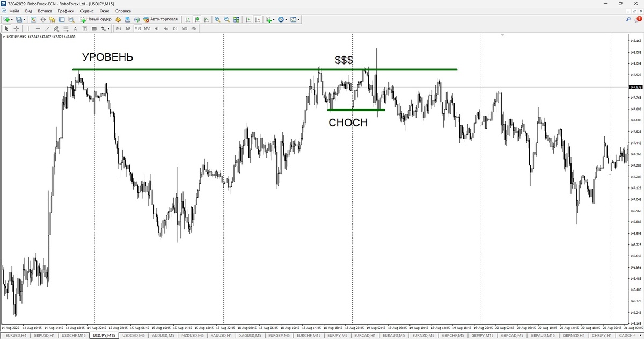Select the cursor arrow tool
Image resolution: width=644 pixels, height=339 pixels.
pos(6,28)
